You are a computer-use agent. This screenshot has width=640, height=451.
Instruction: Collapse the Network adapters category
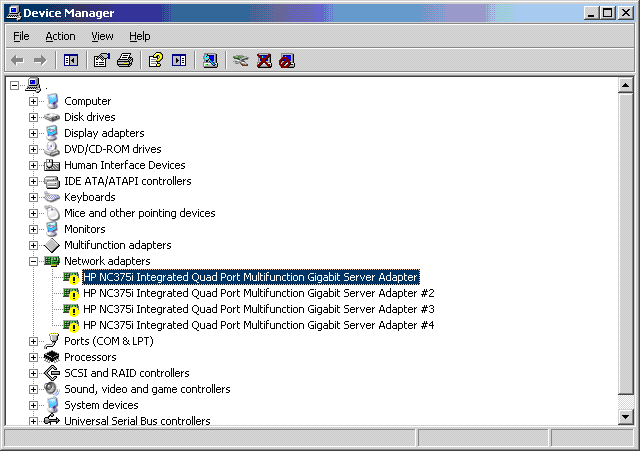[x=33, y=261]
